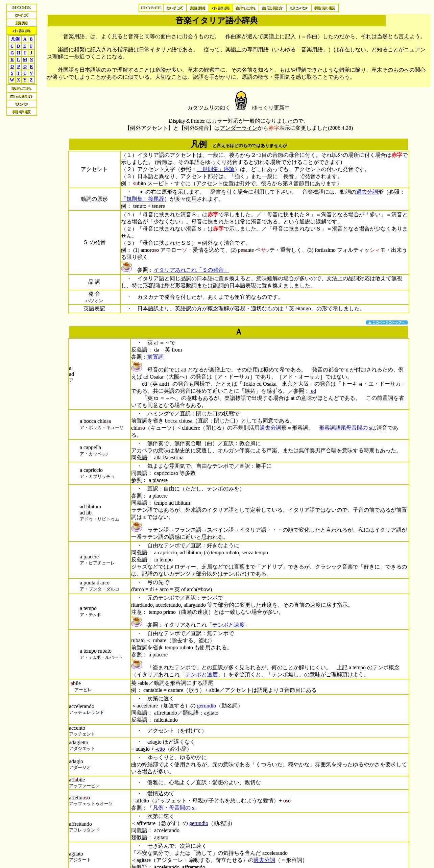Jump to letter H in the index
Viewport: 434px width, 868px height.
(18, 53)
